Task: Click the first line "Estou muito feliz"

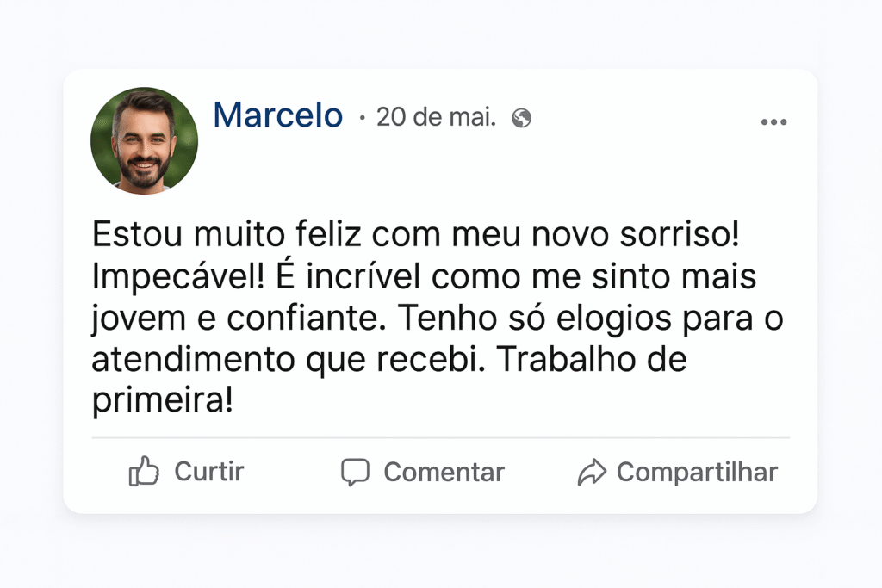Action: (227, 234)
